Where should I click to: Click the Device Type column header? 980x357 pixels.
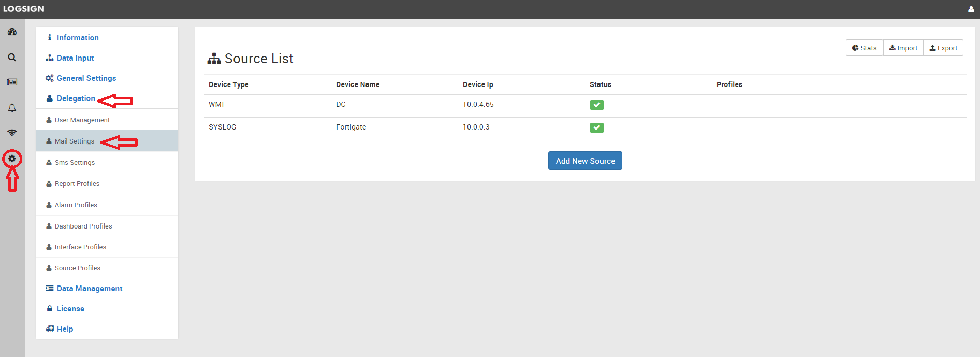229,84
